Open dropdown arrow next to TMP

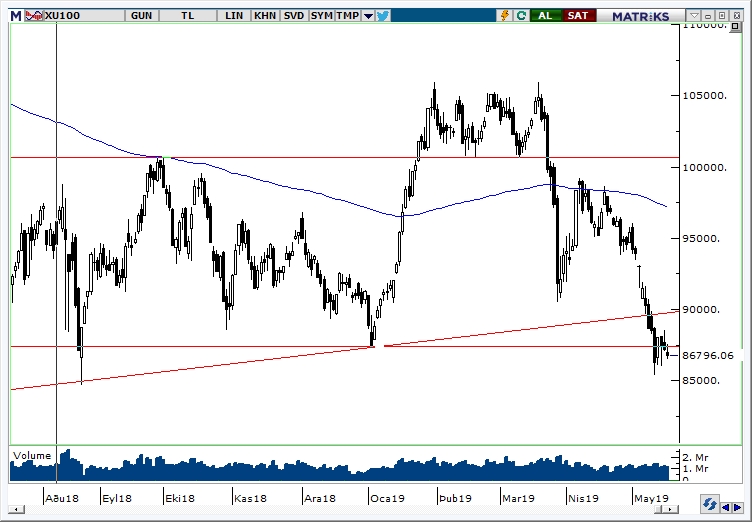(368, 16)
